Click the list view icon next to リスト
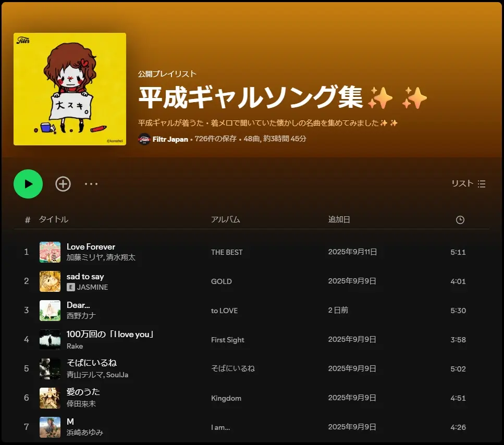 [x=481, y=183]
